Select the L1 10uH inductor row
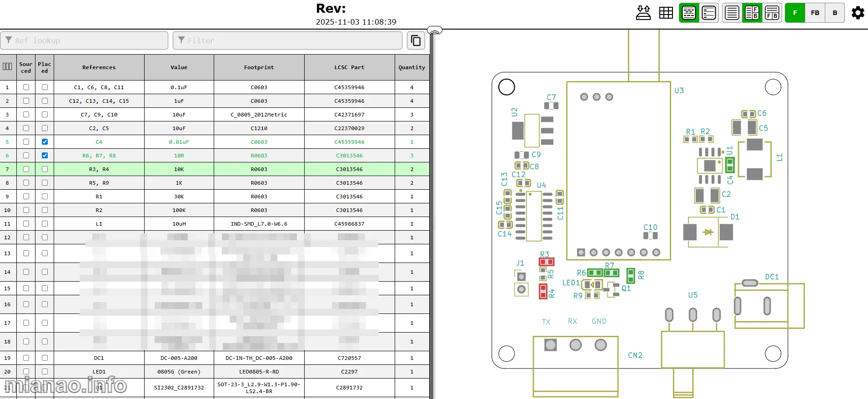This screenshot has height=399, width=868. pyautogui.click(x=179, y=224)
